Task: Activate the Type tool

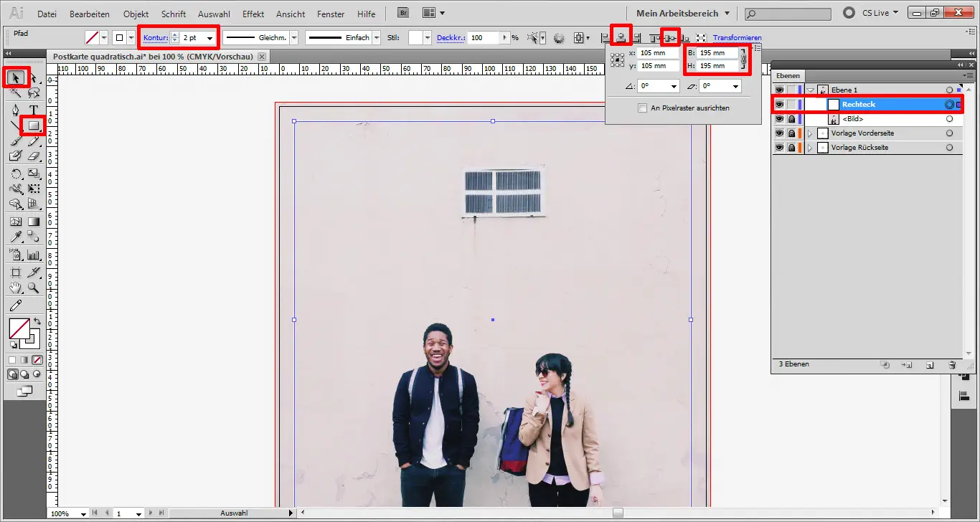Action: coord(33,110)
